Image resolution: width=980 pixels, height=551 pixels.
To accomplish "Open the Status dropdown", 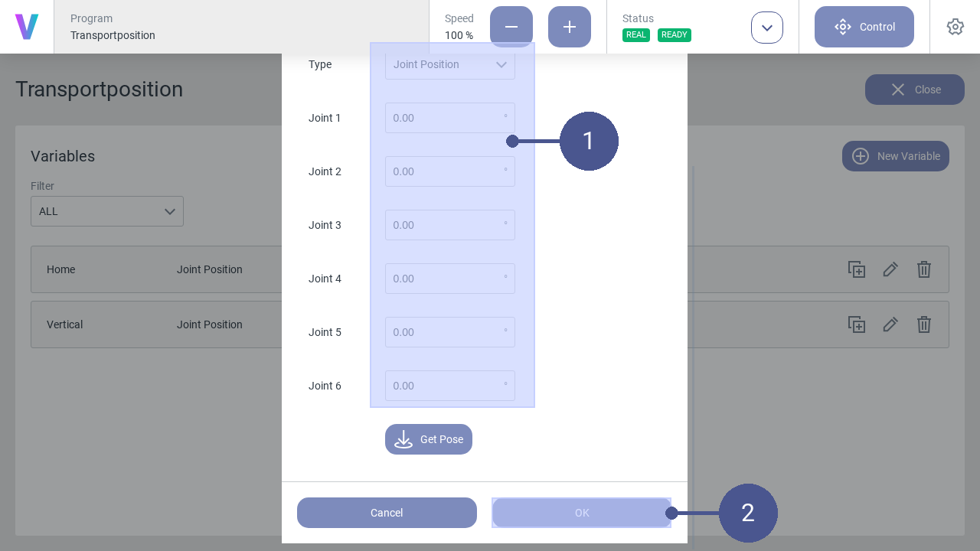I will (766, 27).
